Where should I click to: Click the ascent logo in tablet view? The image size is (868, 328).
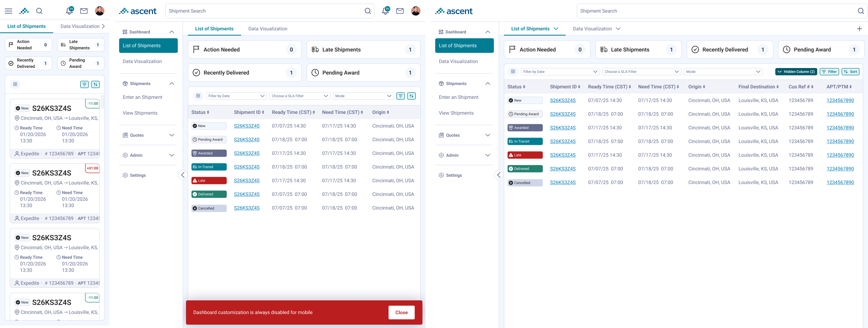[137, 11]
